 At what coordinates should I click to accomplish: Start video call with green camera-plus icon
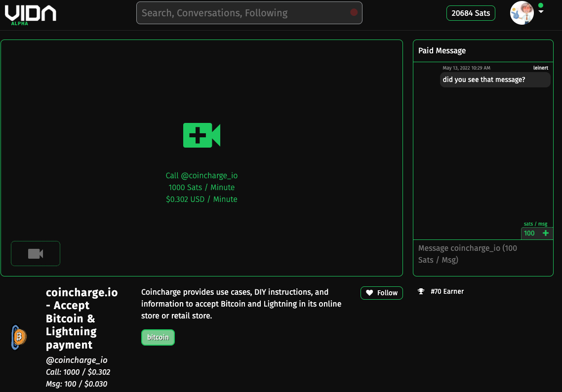[x=202, y=135]
